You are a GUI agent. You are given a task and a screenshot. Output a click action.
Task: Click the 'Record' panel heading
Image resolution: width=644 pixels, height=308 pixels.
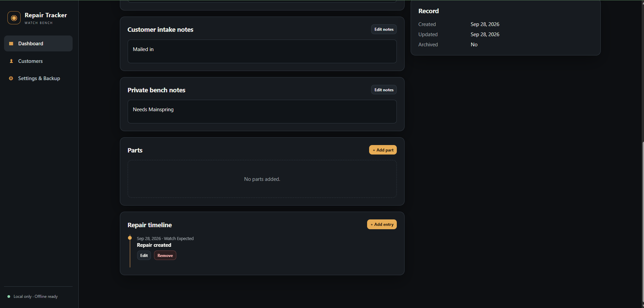pos(429,11)
